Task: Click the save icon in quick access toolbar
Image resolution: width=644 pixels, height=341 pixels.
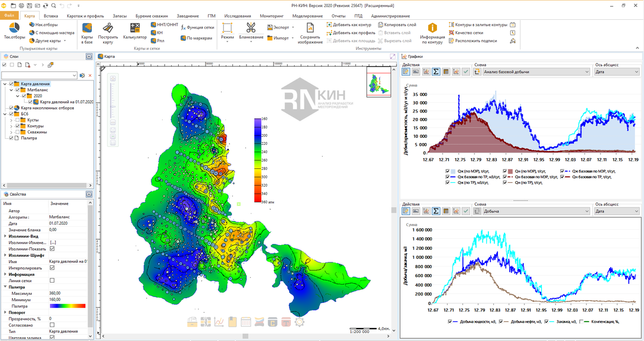Action: click(x=29, y=5)
